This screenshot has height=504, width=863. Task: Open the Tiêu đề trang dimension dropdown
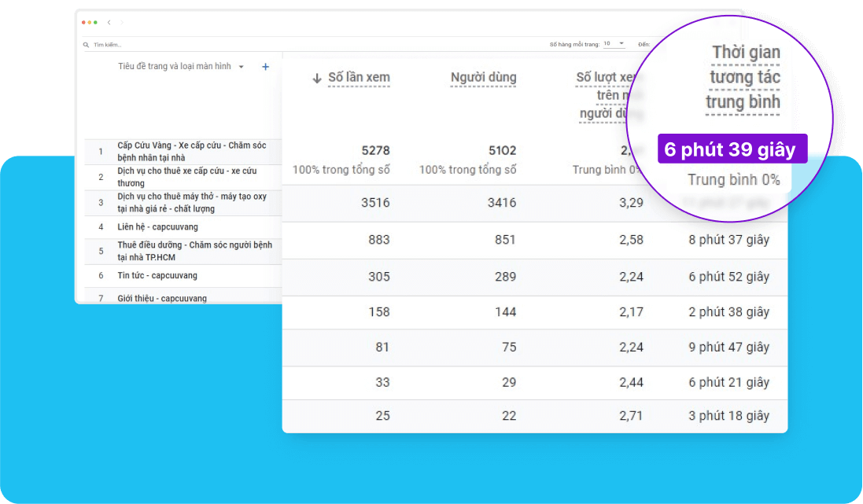tap(241, 67)
